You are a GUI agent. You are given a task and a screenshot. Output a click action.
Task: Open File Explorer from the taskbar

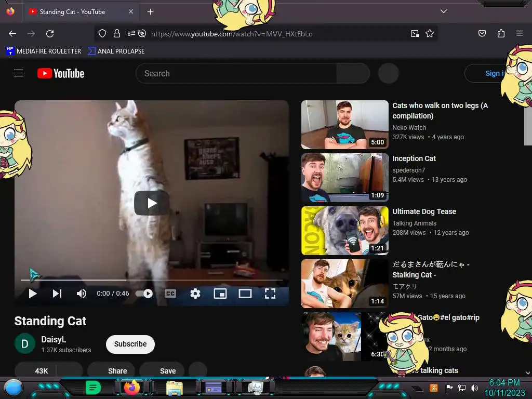pyautogui.click(x=175, y=388)
